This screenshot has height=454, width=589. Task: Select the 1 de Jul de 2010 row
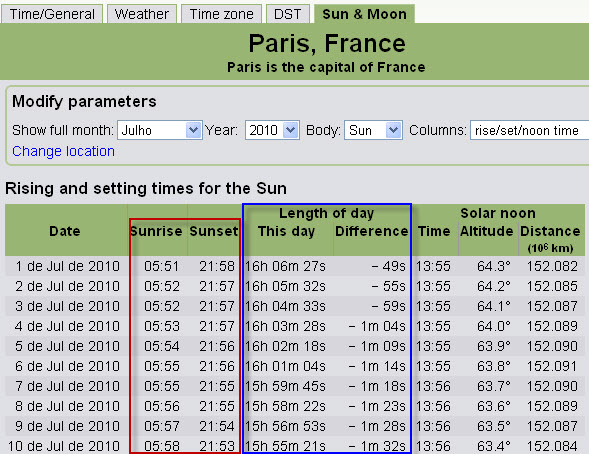click(295, 266)
